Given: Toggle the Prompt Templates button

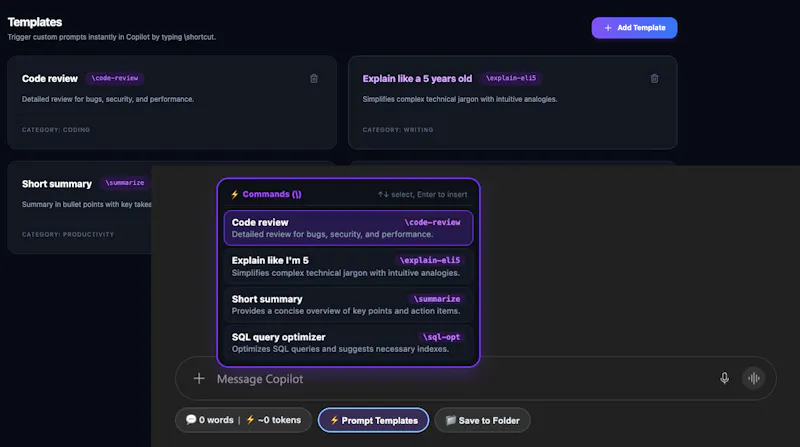Looking at the screenshot, I should pyautogui.click(x=373, y=420).
